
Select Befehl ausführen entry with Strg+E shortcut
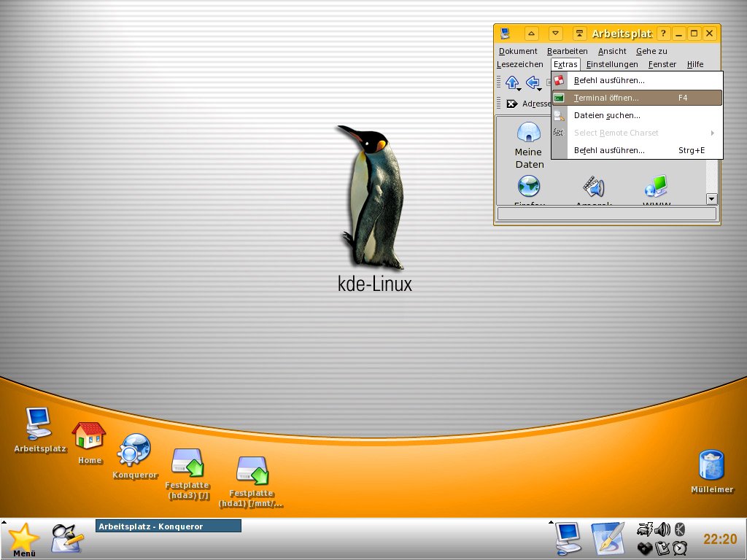coord(637,150)
